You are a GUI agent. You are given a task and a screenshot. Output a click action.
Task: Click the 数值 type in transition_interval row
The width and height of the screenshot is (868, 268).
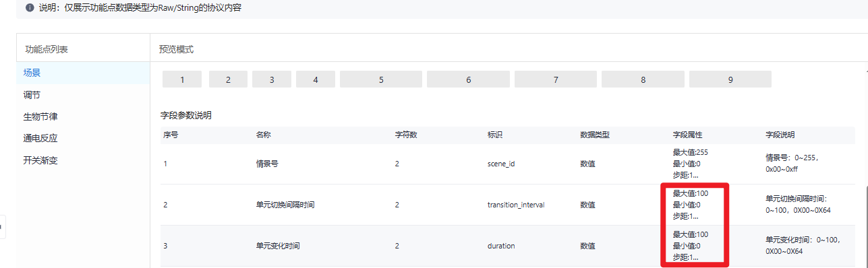pyautogui.click(x=587, y=205)
